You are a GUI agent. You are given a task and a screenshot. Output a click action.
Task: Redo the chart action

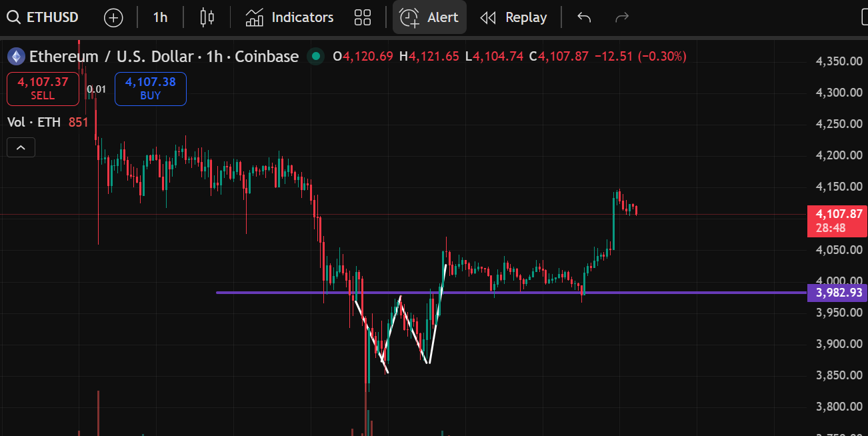coord(622,18)
